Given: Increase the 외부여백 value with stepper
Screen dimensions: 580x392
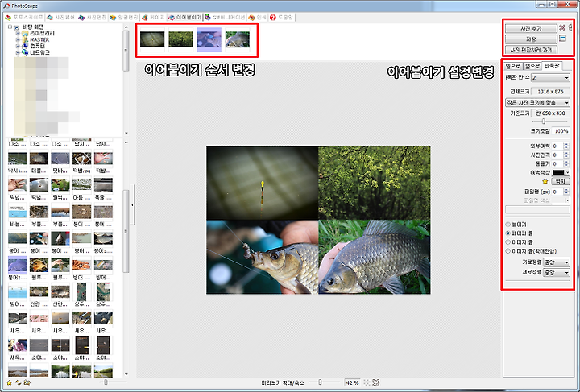Looking at the screenshot, I should click(566, 144).
